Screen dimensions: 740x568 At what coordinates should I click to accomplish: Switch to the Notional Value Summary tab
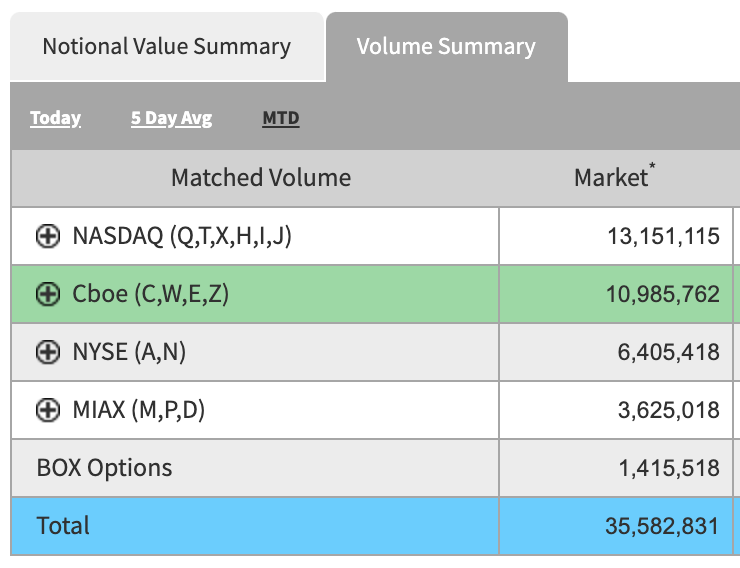[167, 47]
